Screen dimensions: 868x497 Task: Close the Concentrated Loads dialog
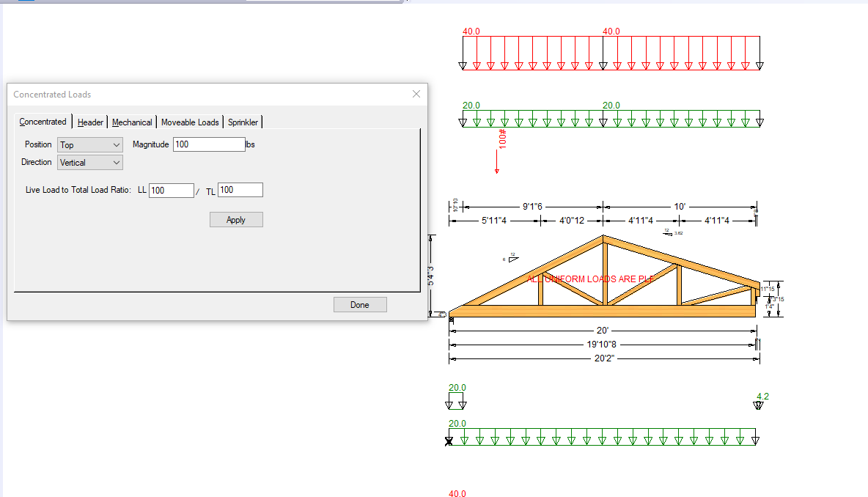(x=416, y=94)
